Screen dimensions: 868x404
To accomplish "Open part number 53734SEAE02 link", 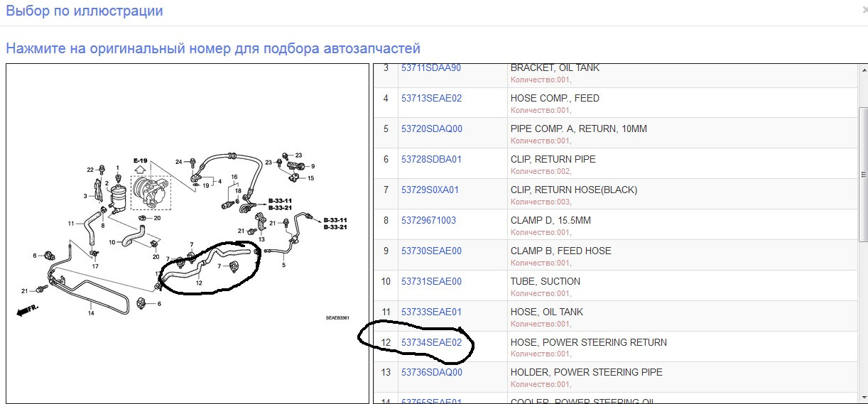I will [x=431, y=342].
